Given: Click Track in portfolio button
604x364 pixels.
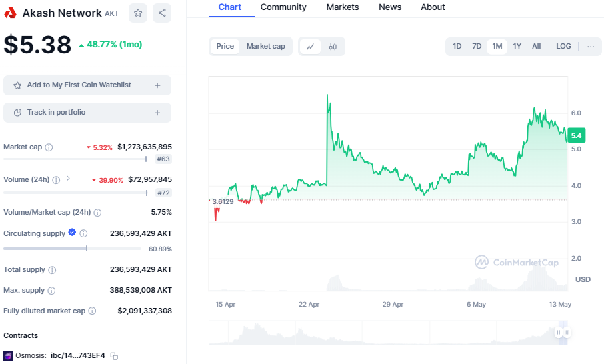Looking at the screenshot, I should tap(87, 113).
